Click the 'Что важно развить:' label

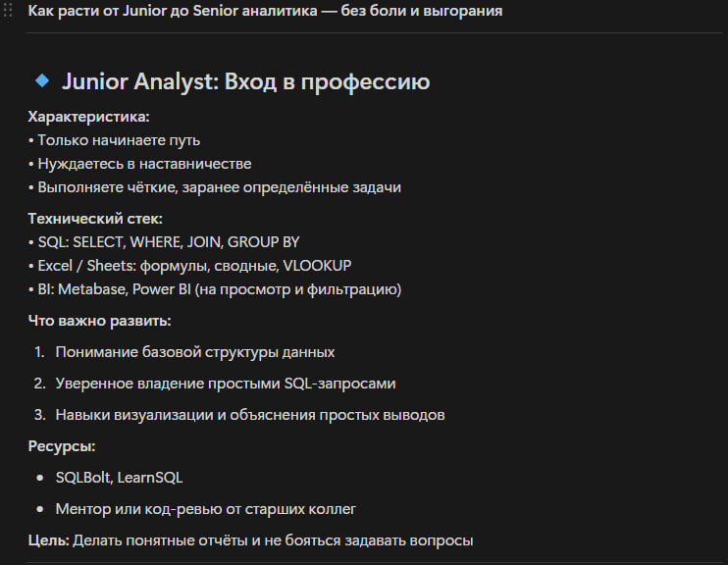99,321
